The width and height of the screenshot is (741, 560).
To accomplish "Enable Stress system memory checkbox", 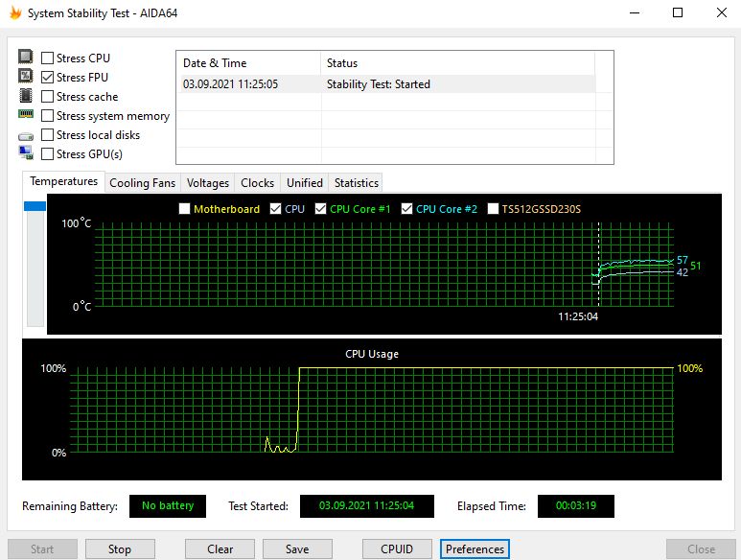I will point(48,116).
